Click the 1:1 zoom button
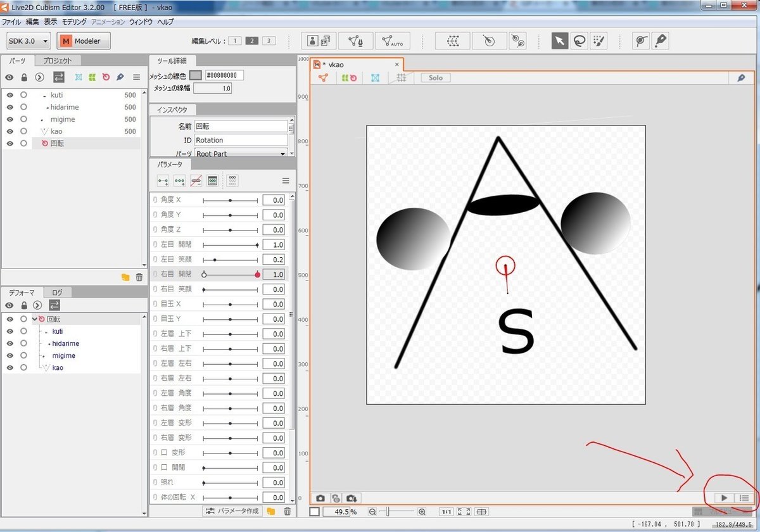 446,512
